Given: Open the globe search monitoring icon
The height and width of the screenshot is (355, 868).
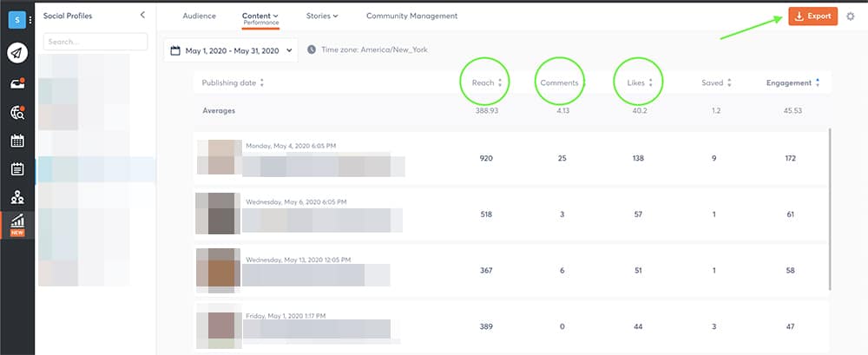Looking at the screenshot, I should click(17, 112).
